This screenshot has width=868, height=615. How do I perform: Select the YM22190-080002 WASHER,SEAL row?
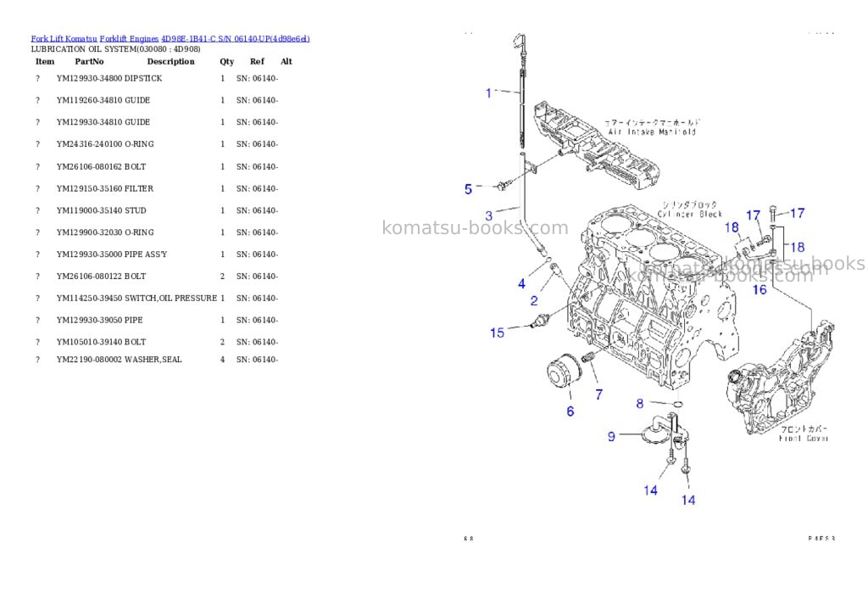coord(157,360)
